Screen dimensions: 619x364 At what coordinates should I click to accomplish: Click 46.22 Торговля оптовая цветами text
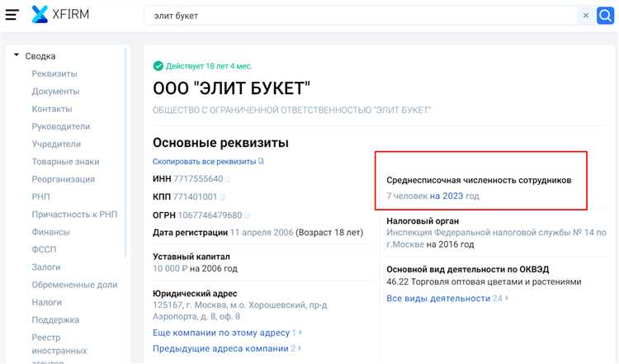click(x=484, y=282)
